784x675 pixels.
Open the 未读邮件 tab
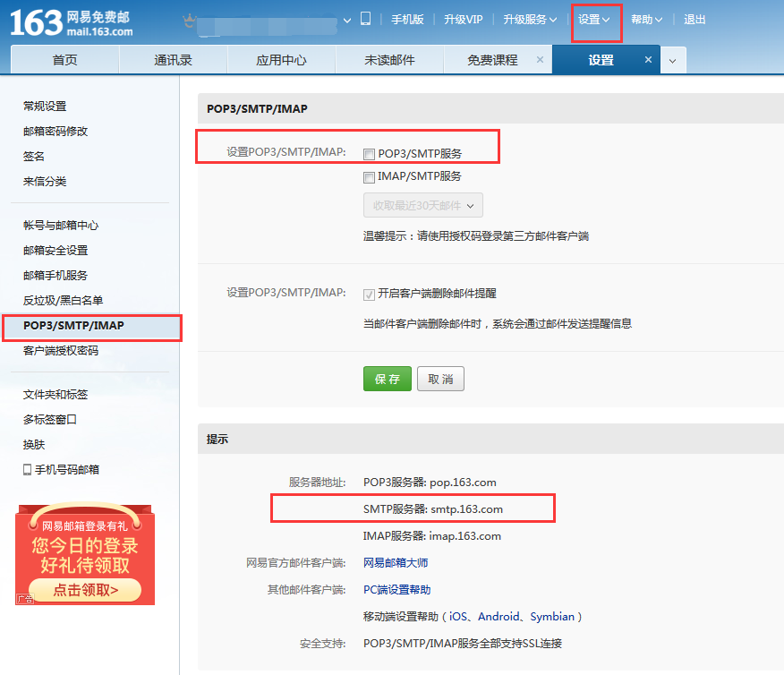(x=389, y=60)
